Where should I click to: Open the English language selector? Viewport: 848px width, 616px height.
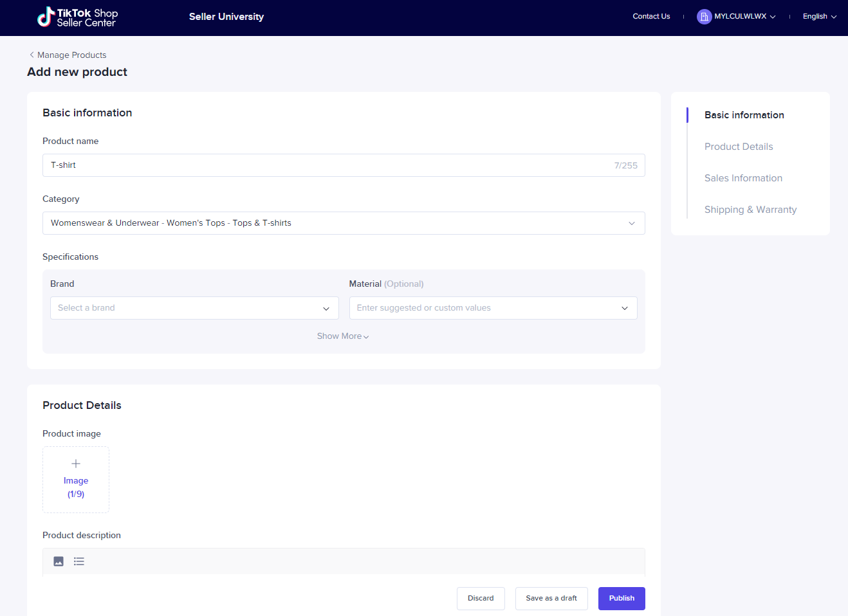click(x=819, y=17)
